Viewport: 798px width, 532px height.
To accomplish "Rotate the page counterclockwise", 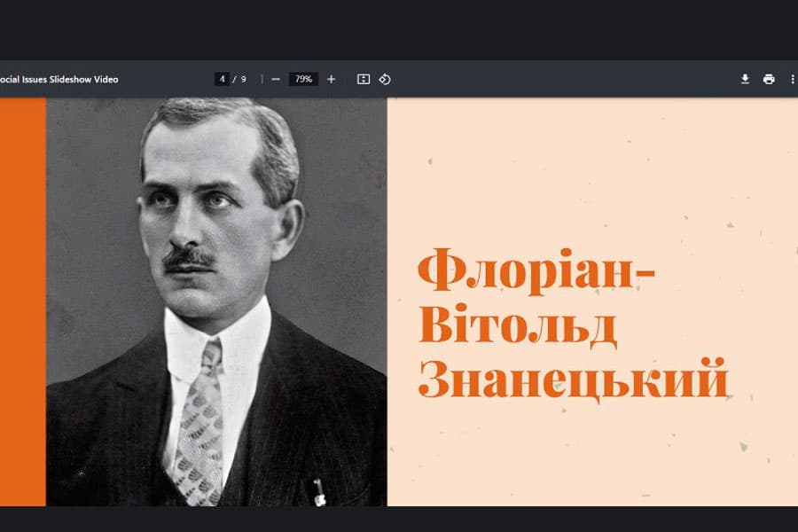I will (385, 78).
